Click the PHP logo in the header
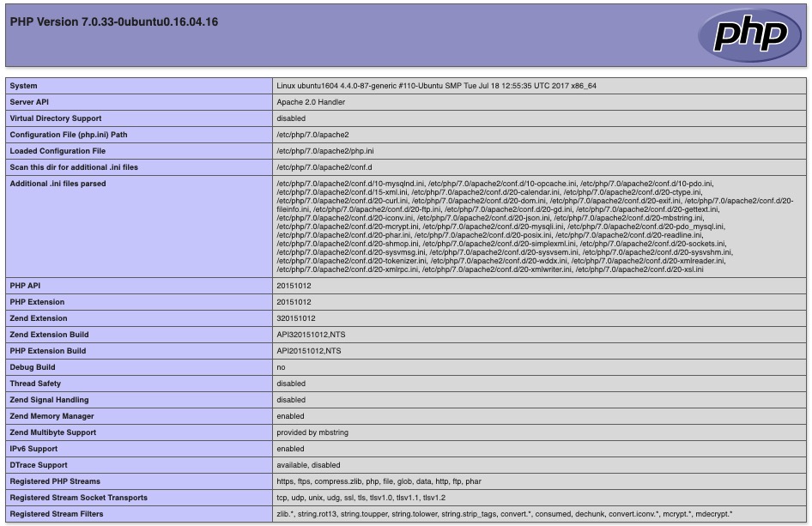The image size is (812, 526). pos(749,34)
